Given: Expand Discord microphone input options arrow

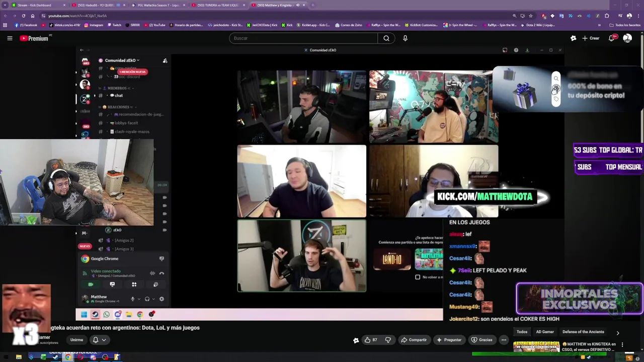Looking at the screenshot, I should click(138, 299).
